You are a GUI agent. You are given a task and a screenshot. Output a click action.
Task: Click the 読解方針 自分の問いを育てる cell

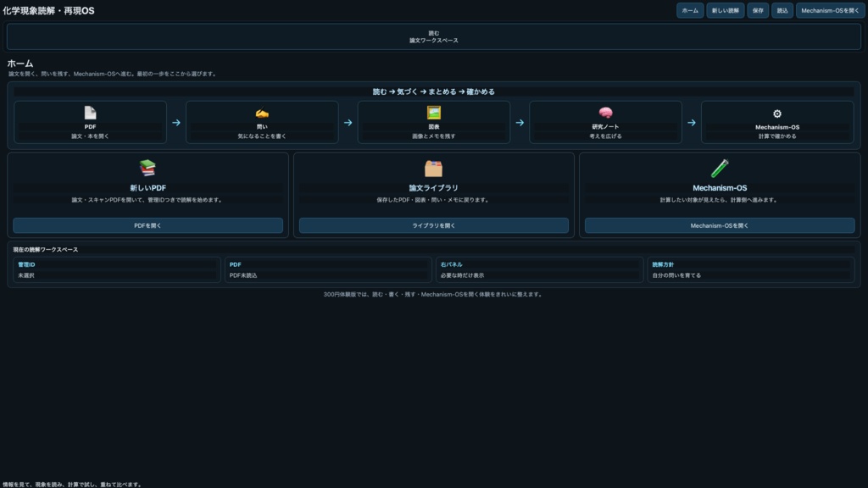[x=751, y=270]
